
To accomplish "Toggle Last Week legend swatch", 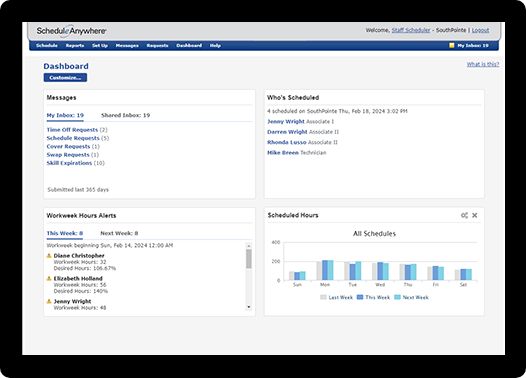I will [x=323, y=297].
